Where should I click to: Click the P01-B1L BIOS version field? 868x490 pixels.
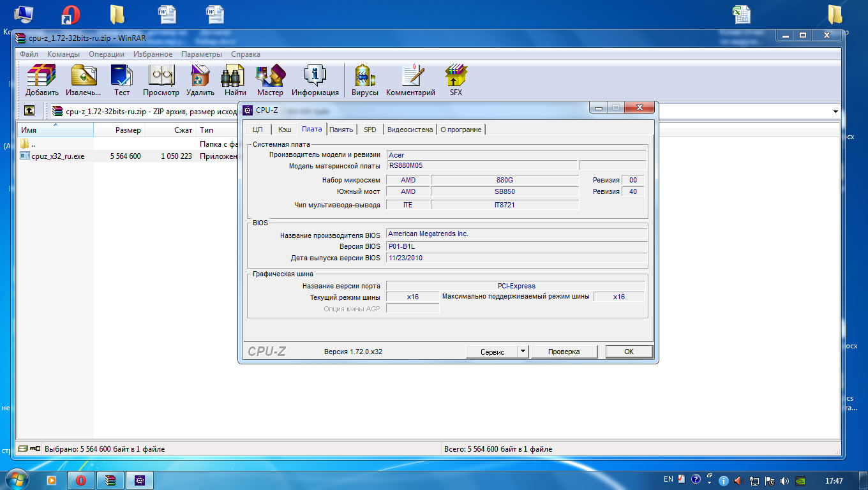pos(516,246)
